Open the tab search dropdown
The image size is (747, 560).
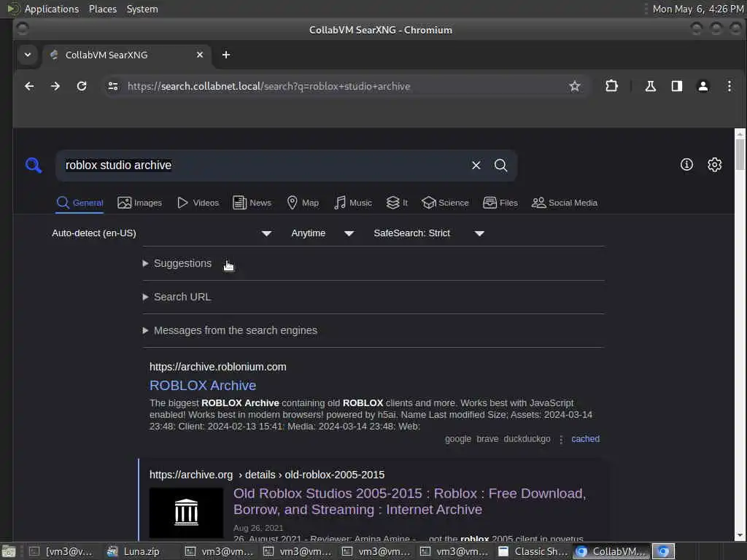28,55
